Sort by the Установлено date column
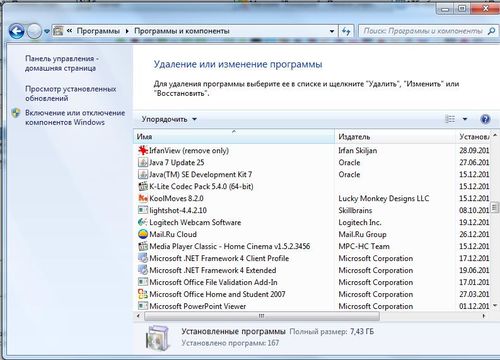 click(473, 137)
